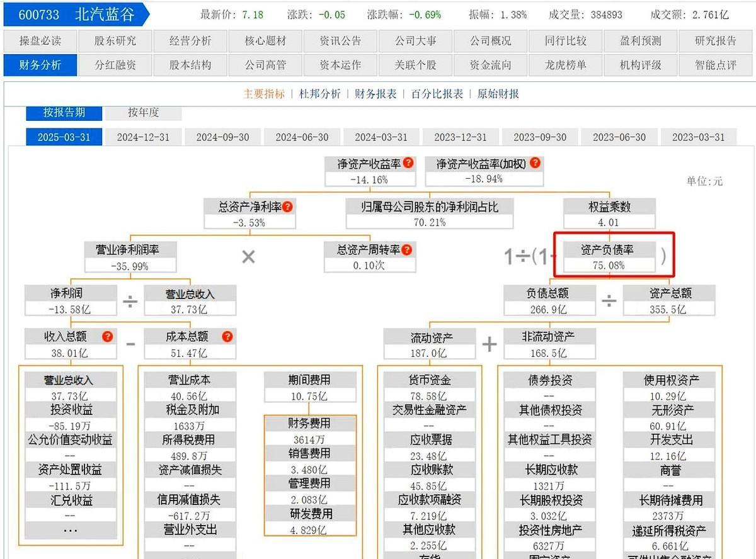Jump to the 主要指标 section link
756x559 pixels.
coord(264,94)
